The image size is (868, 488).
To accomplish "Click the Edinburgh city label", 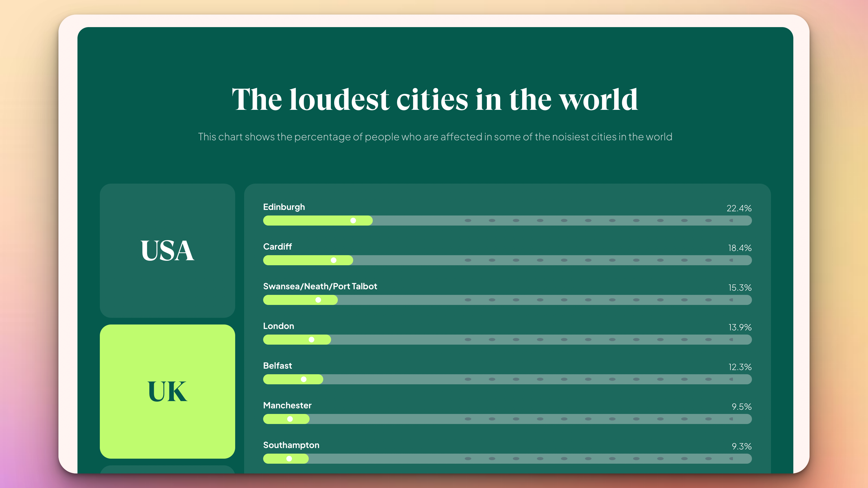I will point(284,207).
